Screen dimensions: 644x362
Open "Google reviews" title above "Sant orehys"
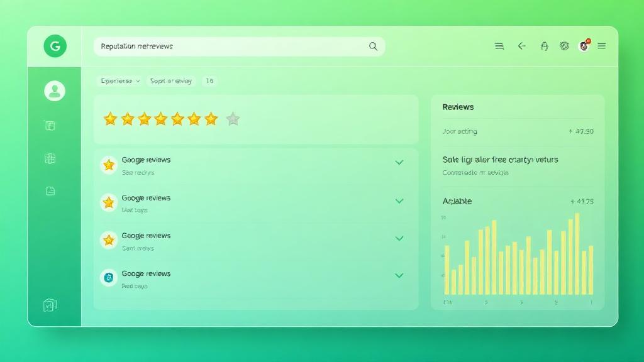(146, 236)
